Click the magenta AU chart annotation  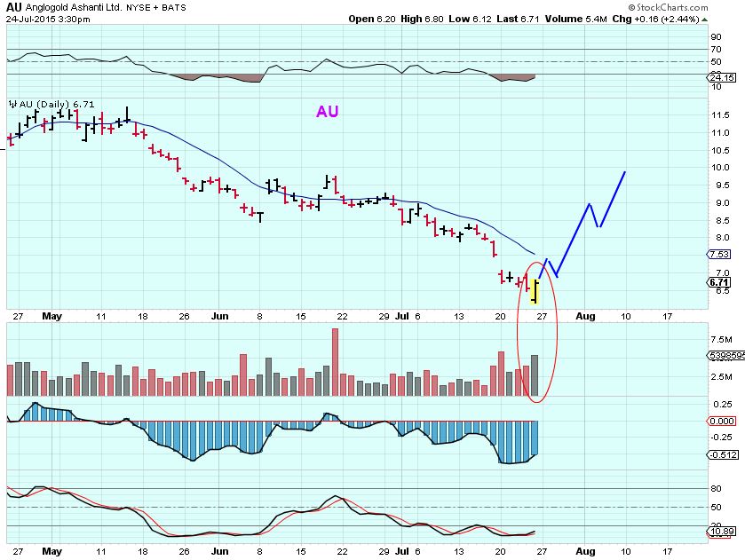pyautogui.click(x=328, y=112)
